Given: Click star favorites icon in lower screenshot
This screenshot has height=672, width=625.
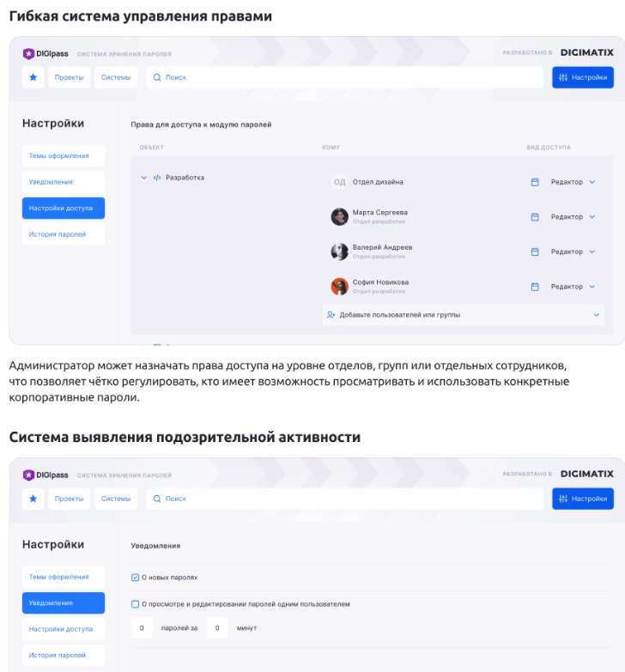Looking at the screenshot, I should (x=33, y=499).
